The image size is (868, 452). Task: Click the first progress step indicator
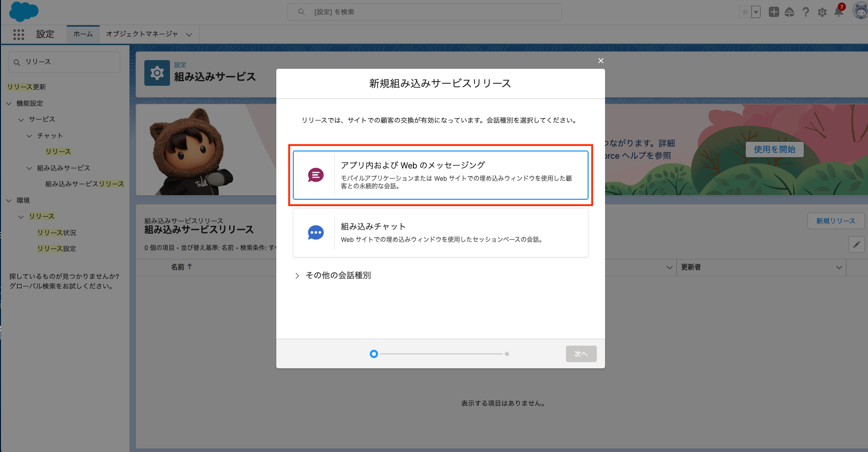pyautogui.click(x=374, y=354)
